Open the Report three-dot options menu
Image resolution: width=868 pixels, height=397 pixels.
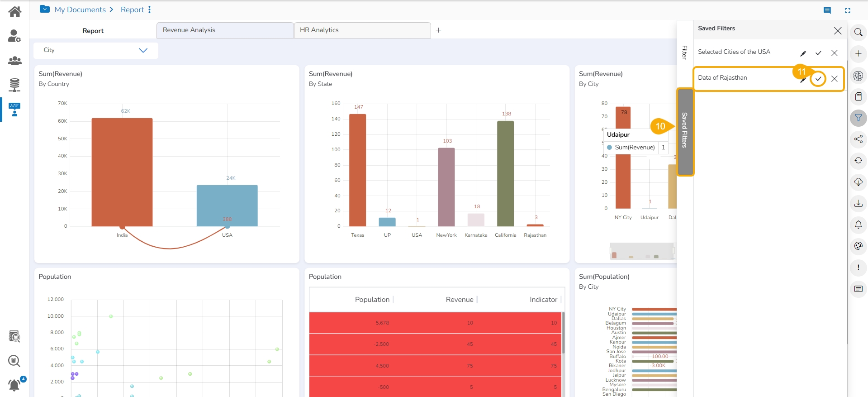[x=149, y=10]
